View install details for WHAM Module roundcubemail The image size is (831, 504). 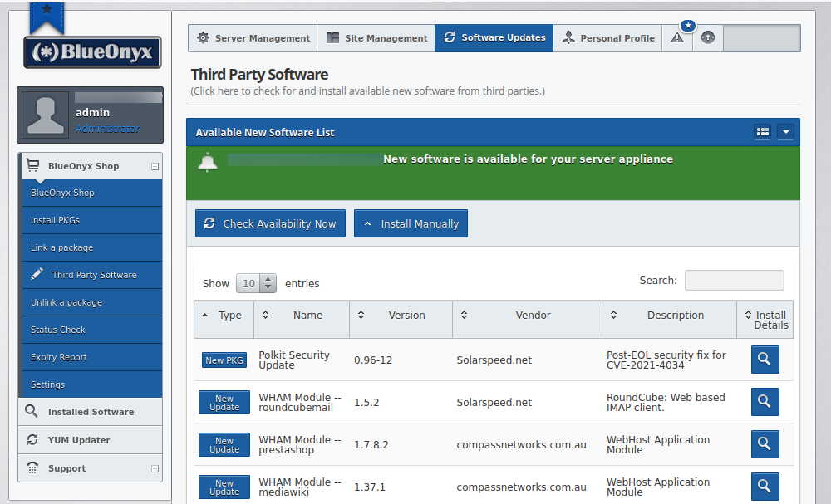(765, 402)
